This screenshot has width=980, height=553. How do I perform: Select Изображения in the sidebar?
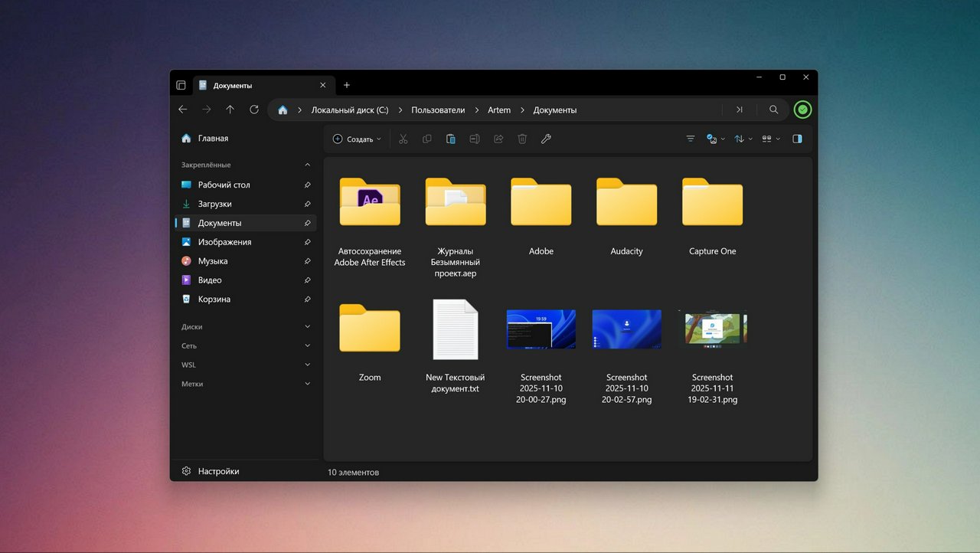pyautogui.click(x=224, y=242)
